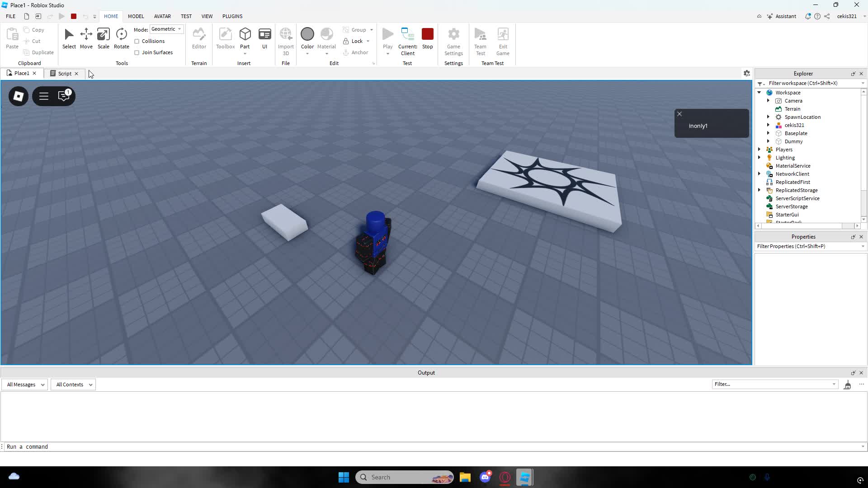Open the Color dropdown arrow
868x488 pixels.
[307, 54]
